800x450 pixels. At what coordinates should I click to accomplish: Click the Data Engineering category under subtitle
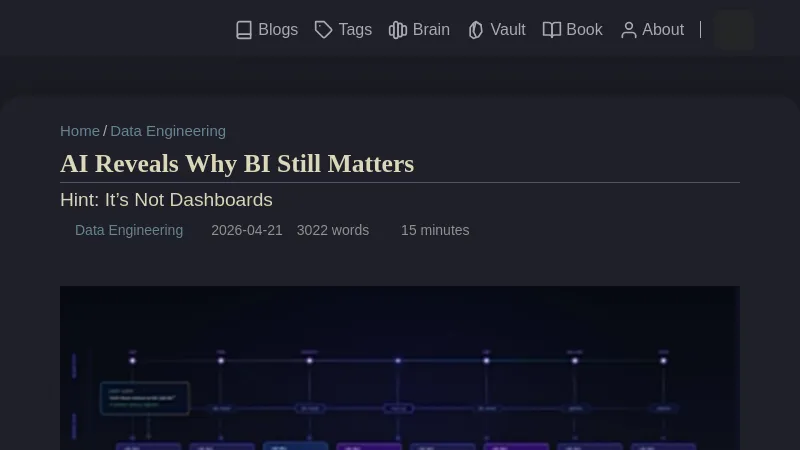coord(129,230)
